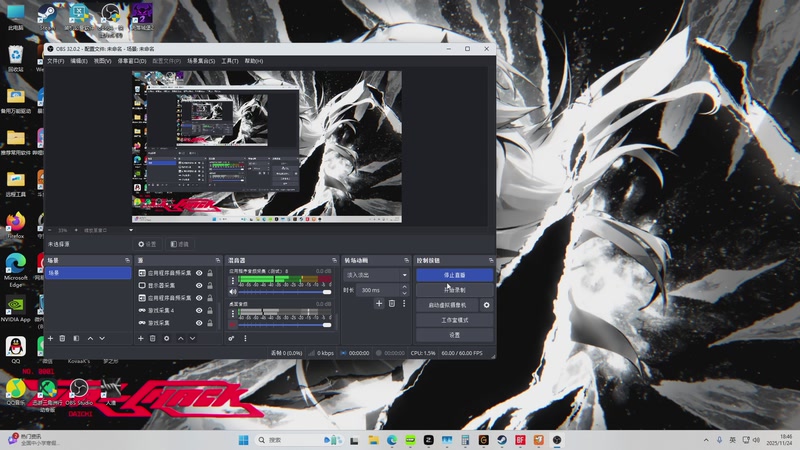Viewport: 800px width, 450px height.
Task: Lock the 游戏采集 4 source
Action: (210, 310)
